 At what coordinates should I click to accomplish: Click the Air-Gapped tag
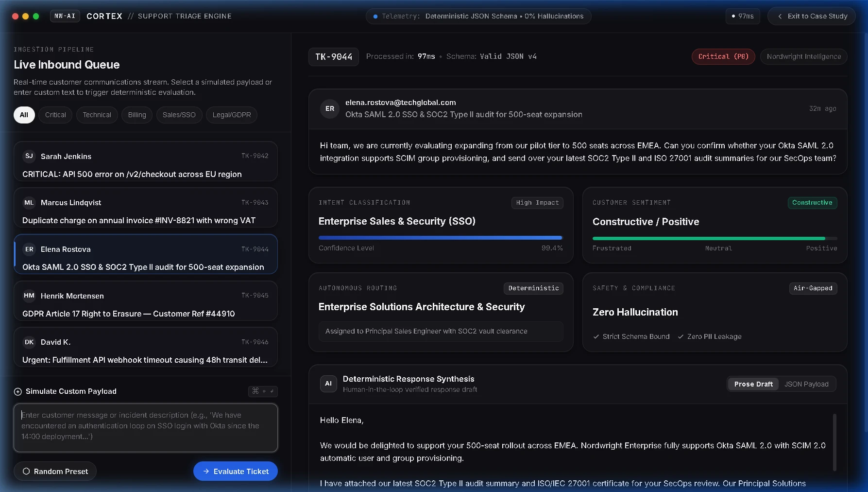coord(813,288)
